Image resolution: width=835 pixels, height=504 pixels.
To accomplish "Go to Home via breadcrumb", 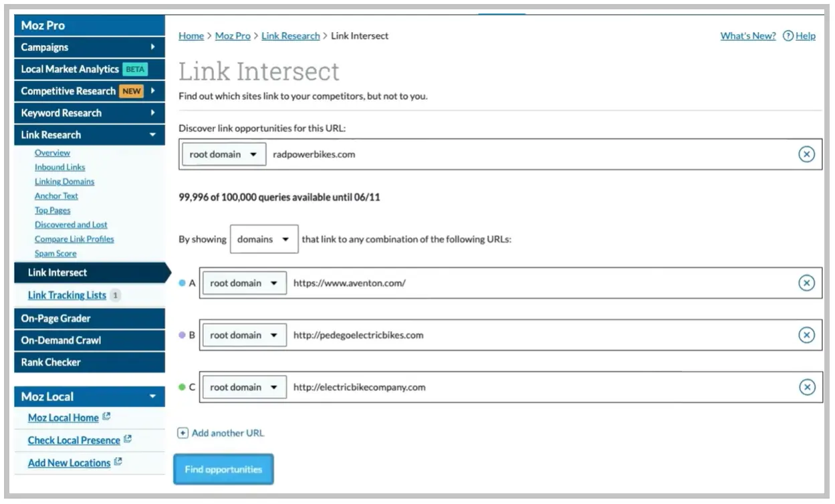I will pos(191,36).
